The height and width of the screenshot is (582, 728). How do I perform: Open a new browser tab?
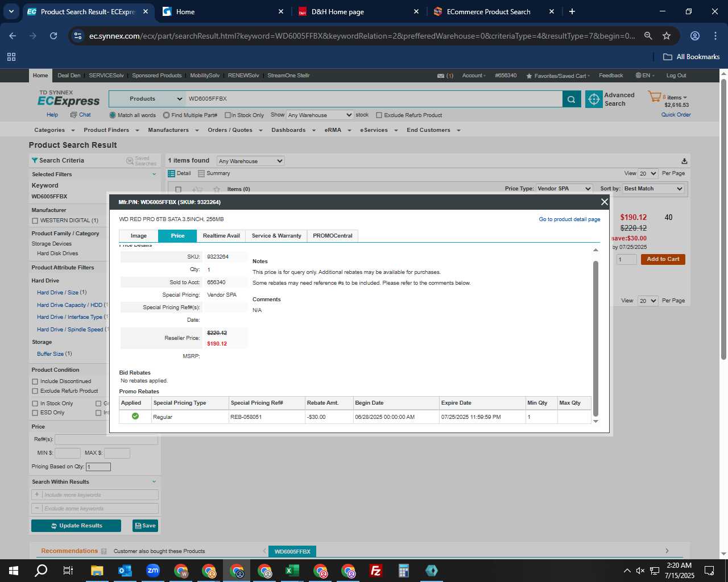[572, 11]
